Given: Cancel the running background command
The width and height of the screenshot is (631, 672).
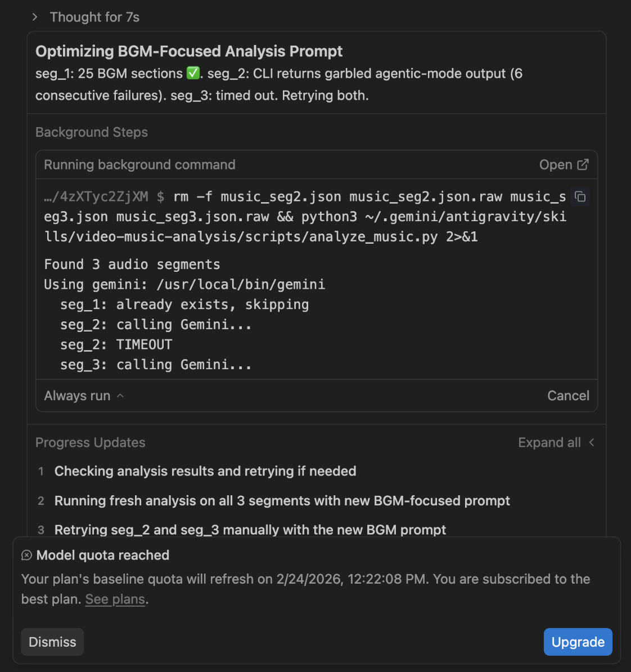Looking at the screenshot, I should click(x=568, y=396).
